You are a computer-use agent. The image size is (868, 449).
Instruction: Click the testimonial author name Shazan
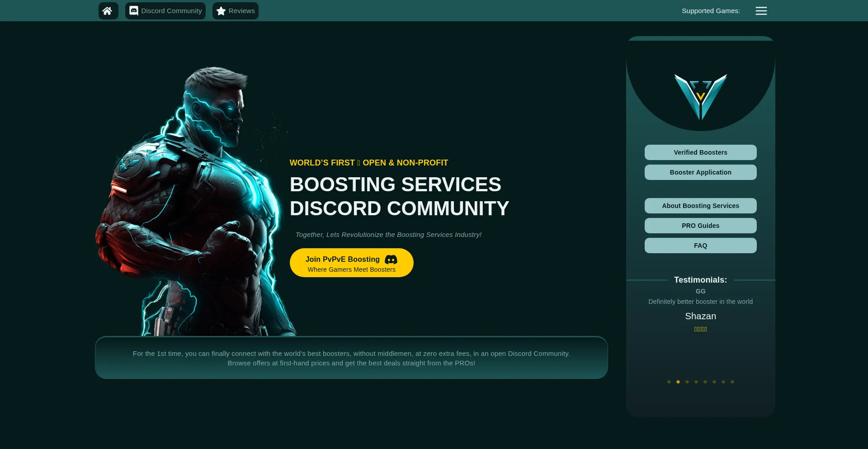click(700, 316)
